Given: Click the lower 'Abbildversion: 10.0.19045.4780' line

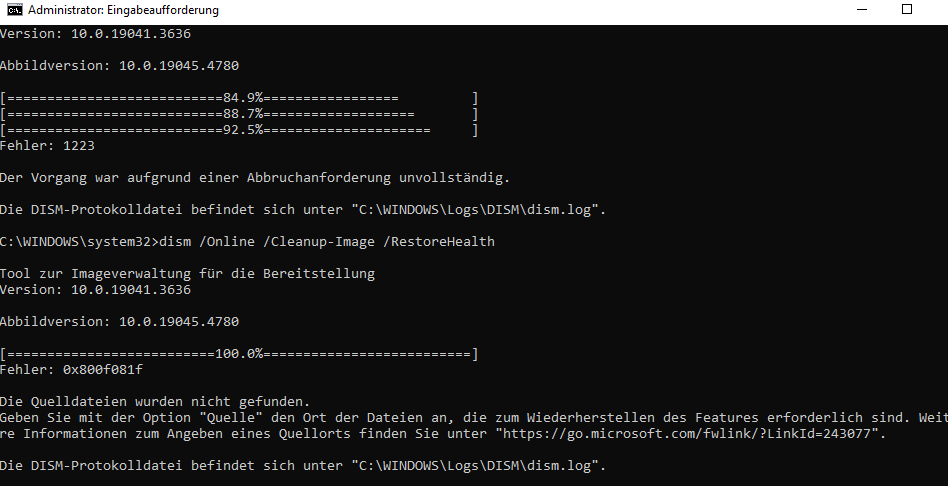Looking at the screenshot, I should (120, 322).
